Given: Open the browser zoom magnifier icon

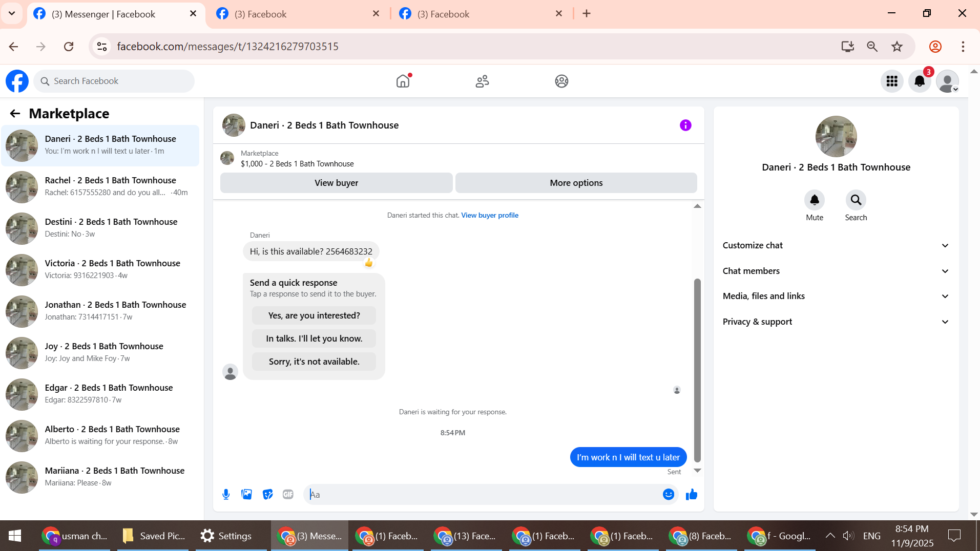Looking at the screenshot, I should pyautogui.click(x=872, y=47).
